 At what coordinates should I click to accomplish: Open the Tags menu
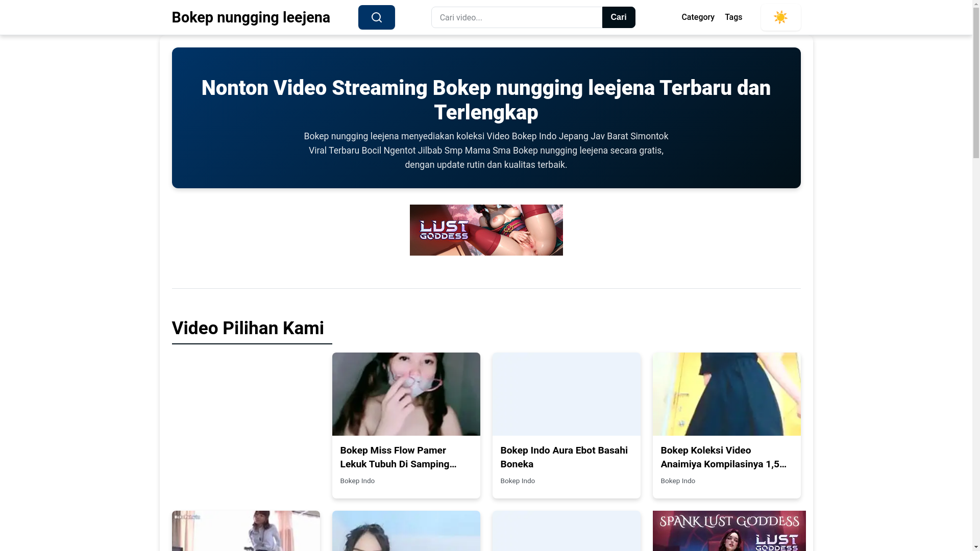coord(733,17)
